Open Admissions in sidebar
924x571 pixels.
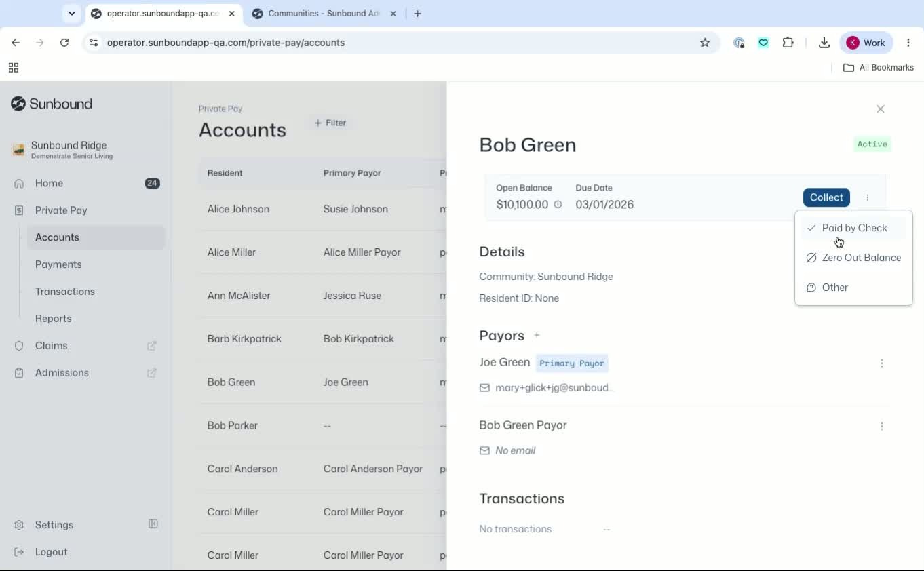tap(62, 373)
